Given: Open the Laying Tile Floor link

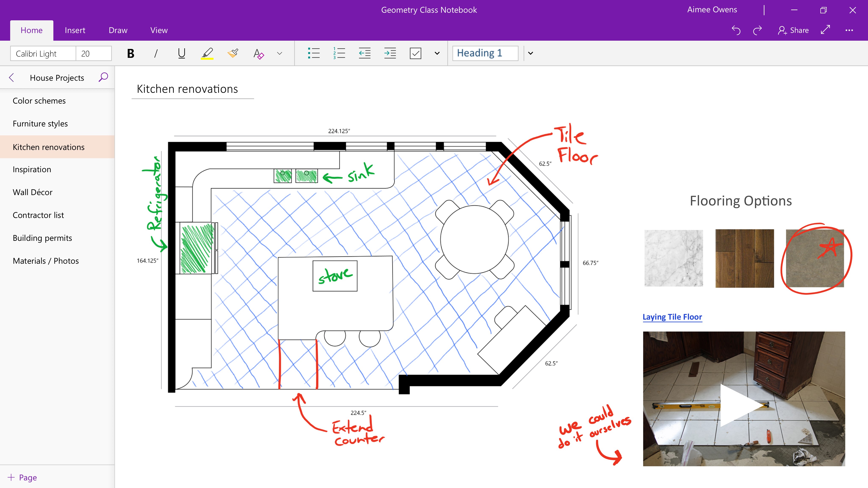Looking at the screenshot, I should [672, 317].
